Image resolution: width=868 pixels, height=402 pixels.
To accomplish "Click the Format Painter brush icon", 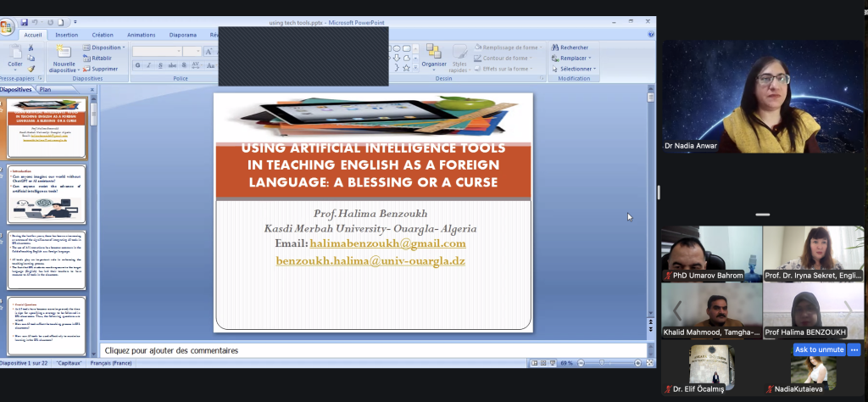I will [x=31, y=69].
